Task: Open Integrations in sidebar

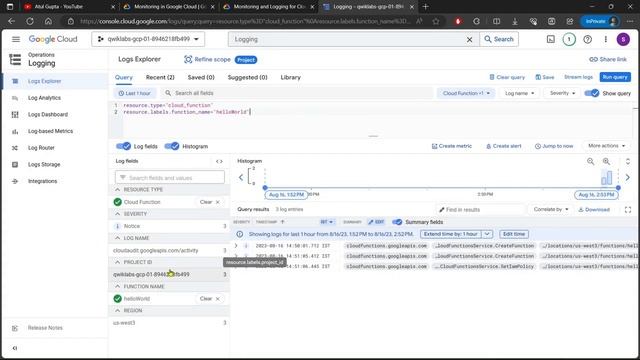Action: click(42, 181)
